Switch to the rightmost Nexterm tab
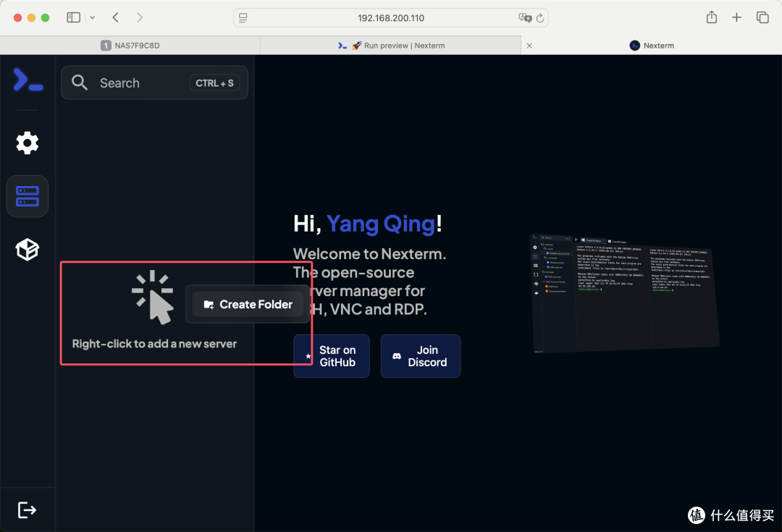The height and width of the screenshot is (532, 782). pyautogui.click(x=652, y=45)
